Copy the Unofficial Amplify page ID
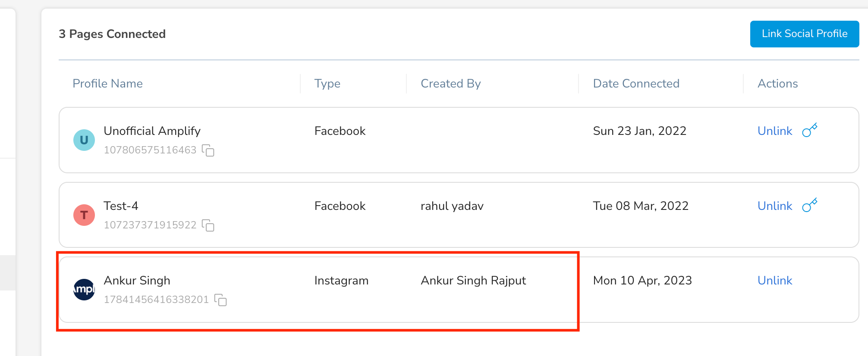Image resolution: width=868 pixels, height=356 pixels. point(208,150)
